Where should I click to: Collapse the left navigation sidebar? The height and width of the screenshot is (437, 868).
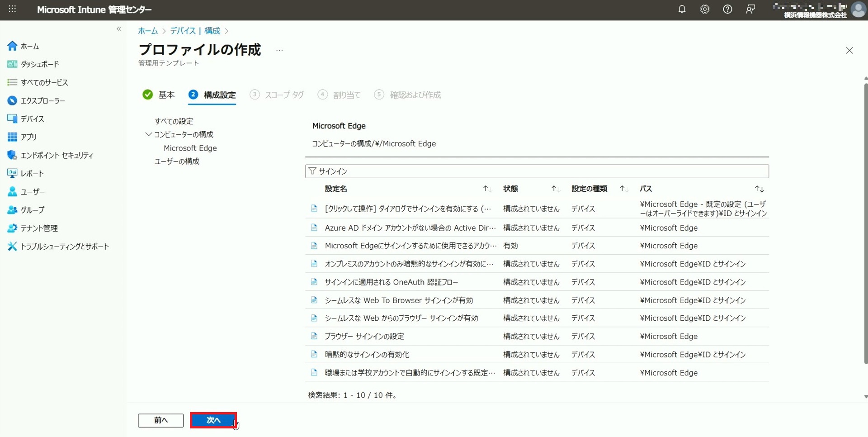[x=119, y=29]
